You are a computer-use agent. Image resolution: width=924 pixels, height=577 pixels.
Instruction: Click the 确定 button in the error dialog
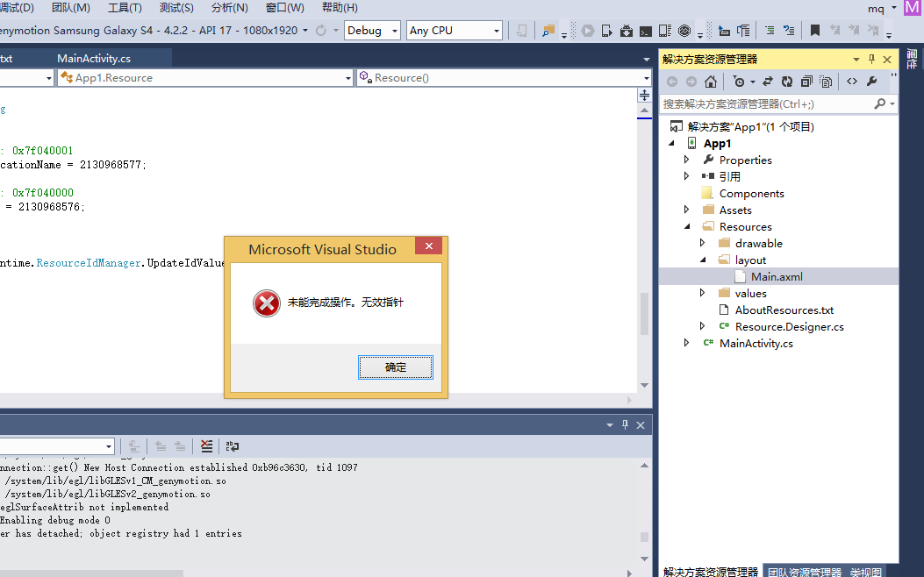click(x=396, y=367)
